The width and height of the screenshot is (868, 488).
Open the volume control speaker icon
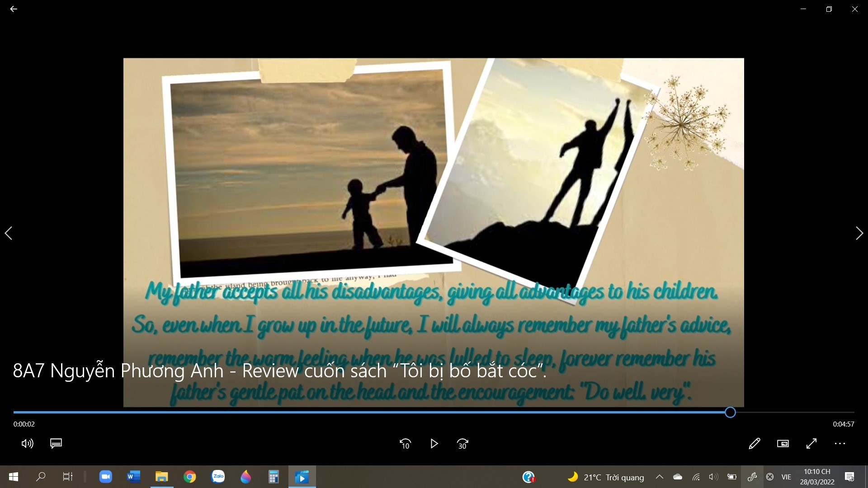[28, 444]
